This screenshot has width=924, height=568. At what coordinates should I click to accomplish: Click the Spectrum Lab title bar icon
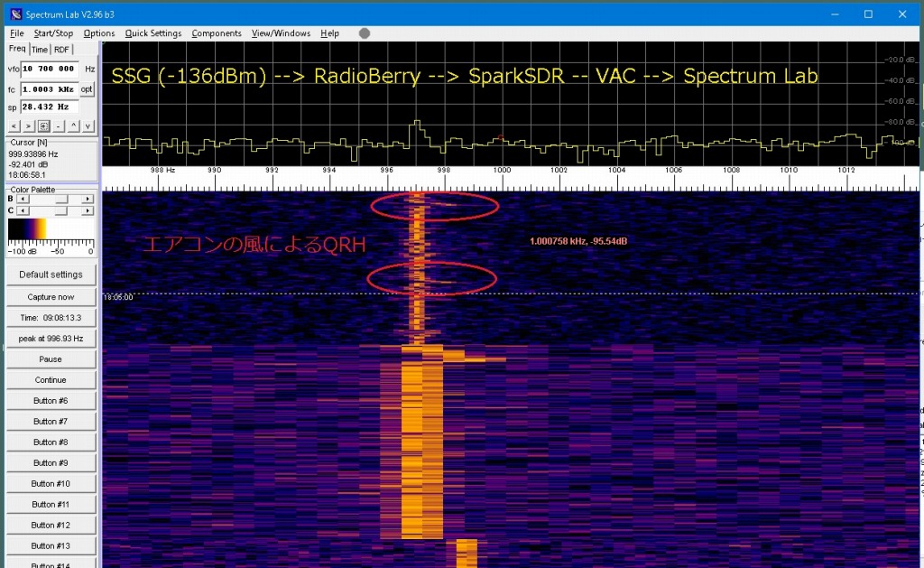click(16, 14)
